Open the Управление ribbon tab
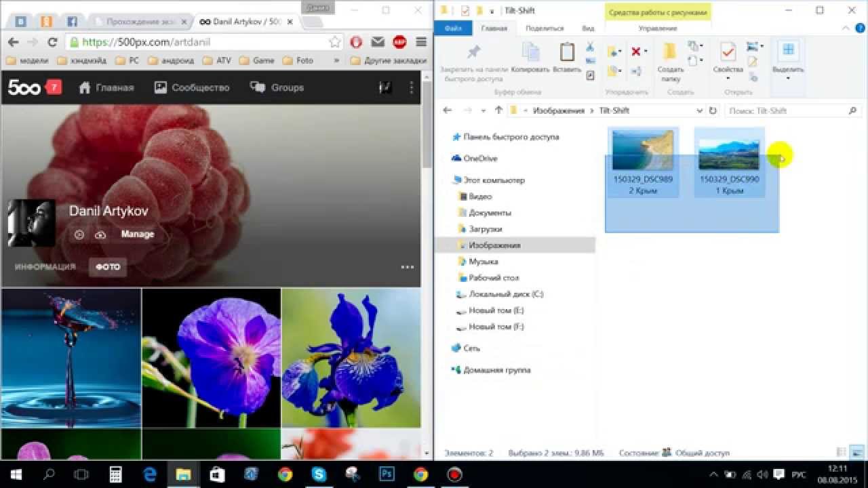The width and height of the screenshot is (868, 488). pyautogui.click(x=658, y=28)
